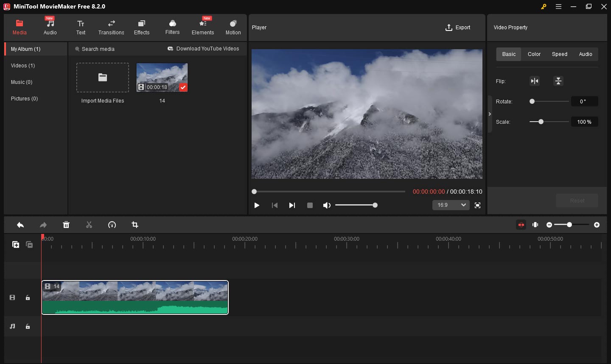Open the Effects tab

(x=142, y=27)
